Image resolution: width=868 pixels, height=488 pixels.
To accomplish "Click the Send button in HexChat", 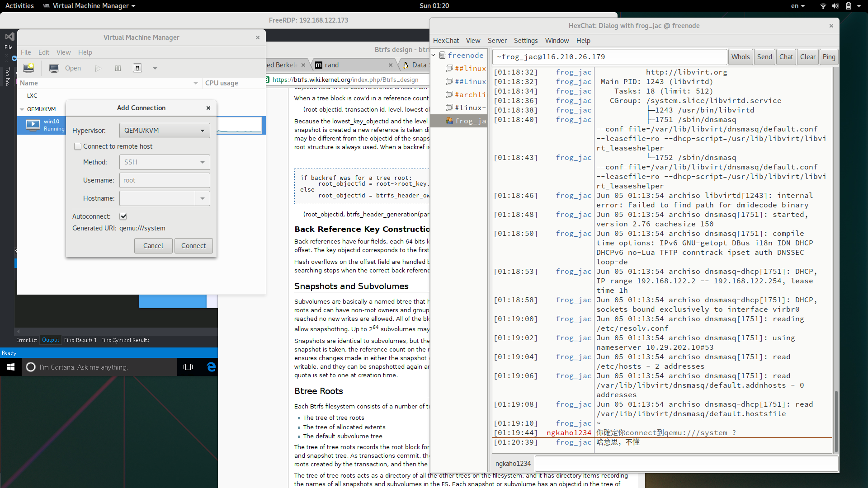I will (x=764, y=57).
